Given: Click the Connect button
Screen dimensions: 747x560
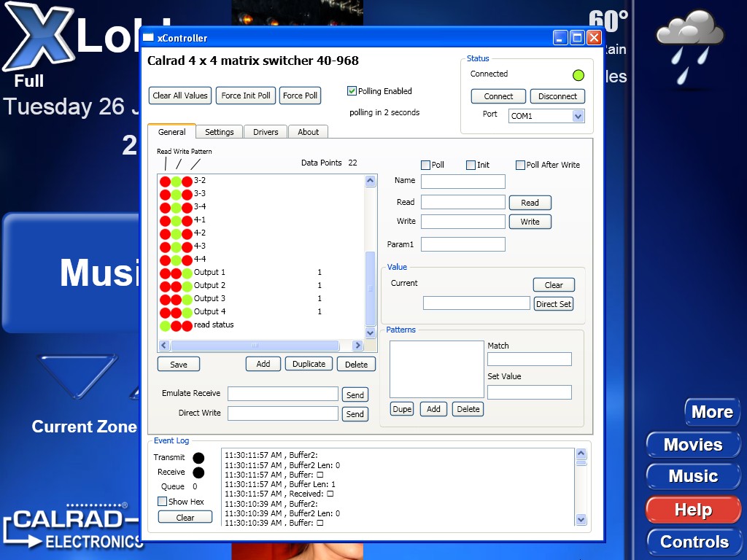Looking at the screenshot, I should [x=498, y=96].
